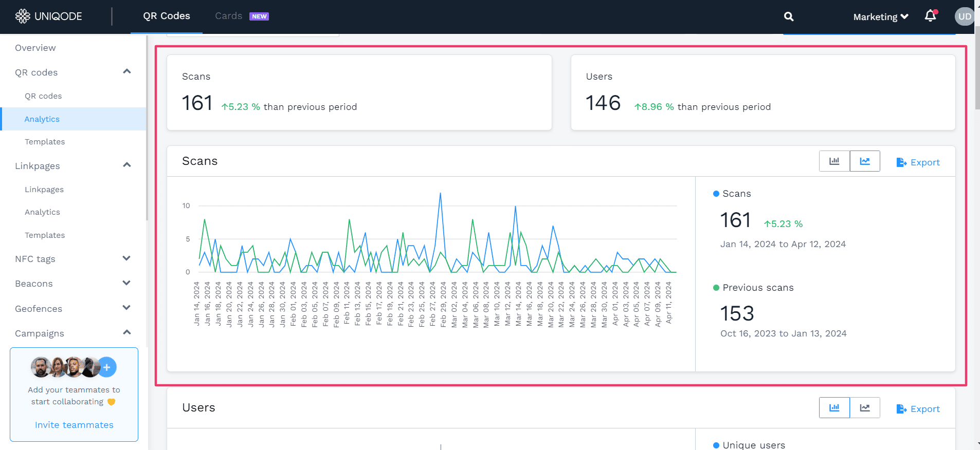Switch Scans chart to line view

pos(865,161)
